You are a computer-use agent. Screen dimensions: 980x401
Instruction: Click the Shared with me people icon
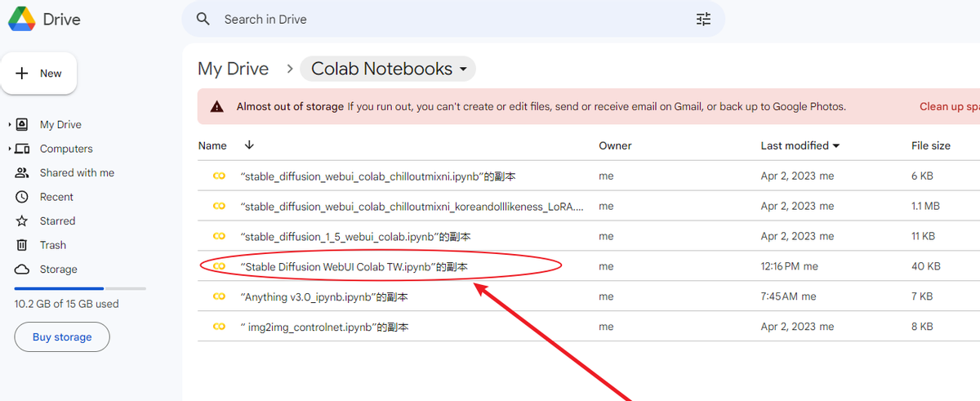[23, 172]
